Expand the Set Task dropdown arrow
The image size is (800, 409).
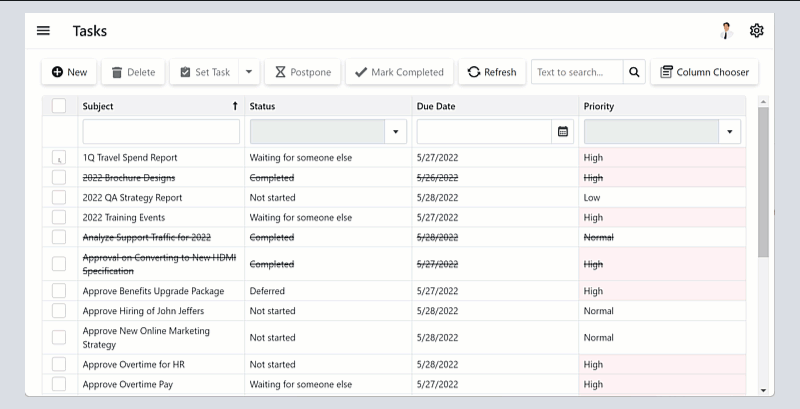pos(249,72)
